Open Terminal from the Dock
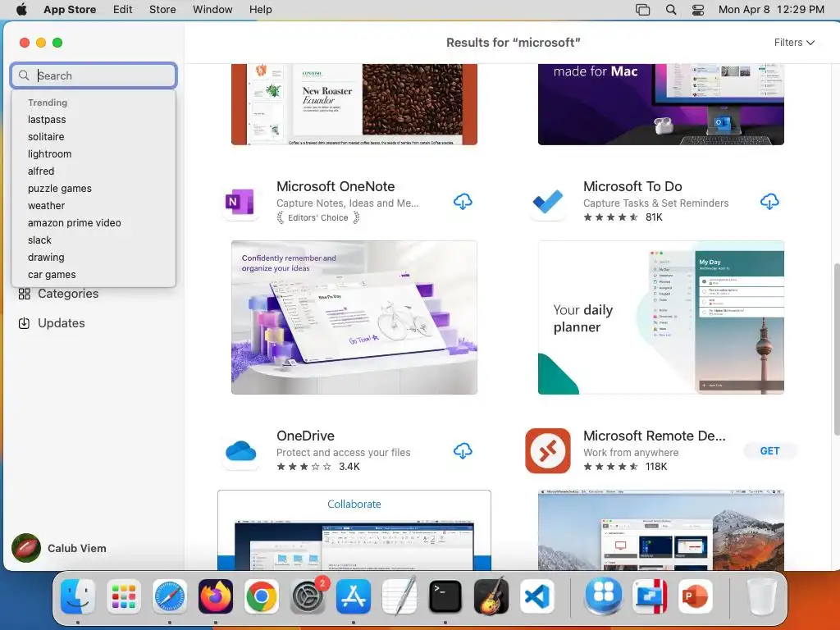This screenshot has height=630, width=840. (x=445, y=596)
